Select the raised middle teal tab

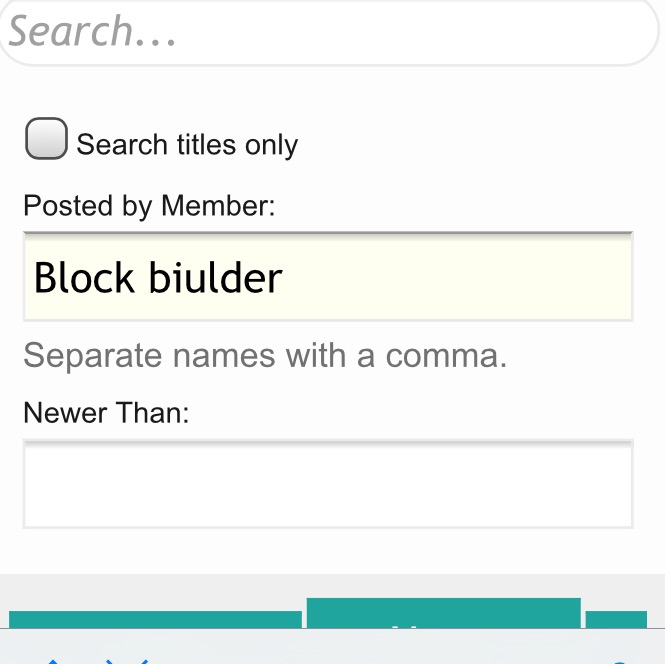(x=444, y=613)
